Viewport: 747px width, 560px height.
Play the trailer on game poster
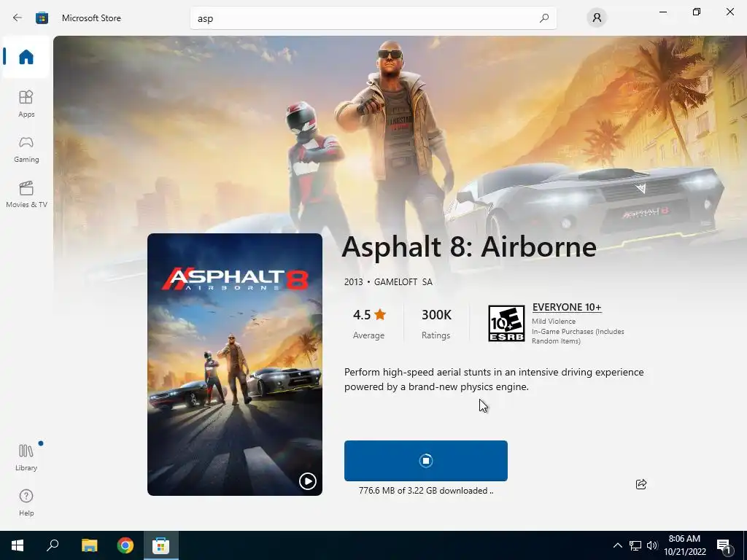(307, 481)
